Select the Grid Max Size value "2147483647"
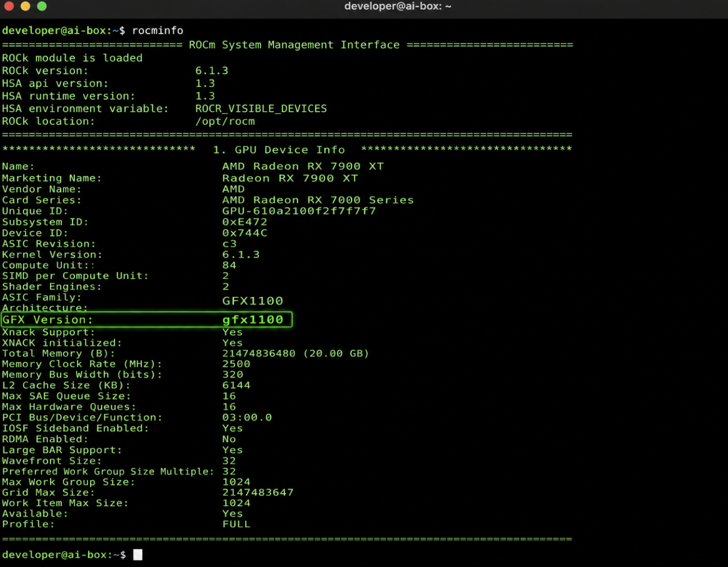 click(x=258, y=492)
